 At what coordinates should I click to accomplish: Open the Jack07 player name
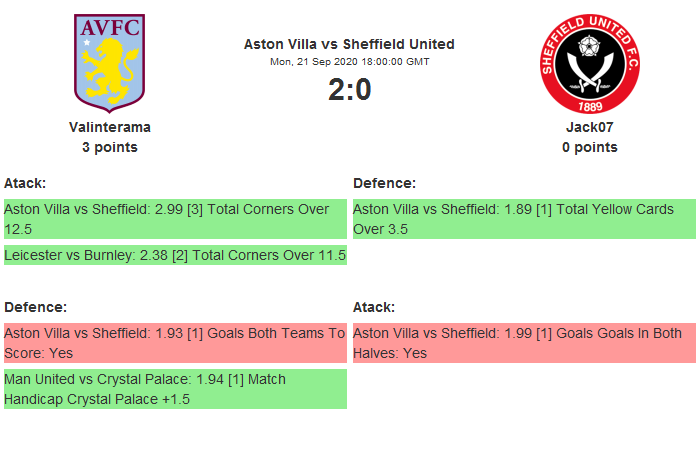pos(589,127)
